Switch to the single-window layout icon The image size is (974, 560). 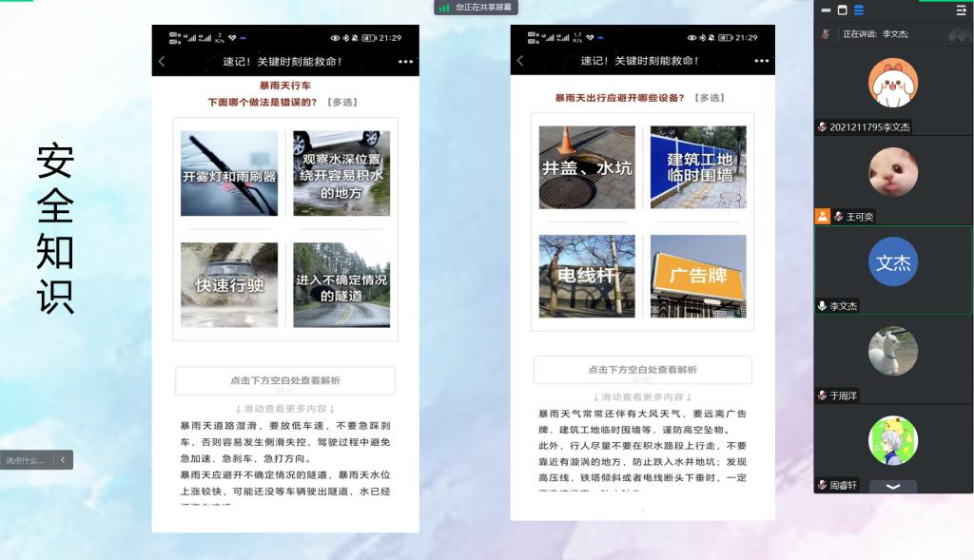click(x=842, y=10)
